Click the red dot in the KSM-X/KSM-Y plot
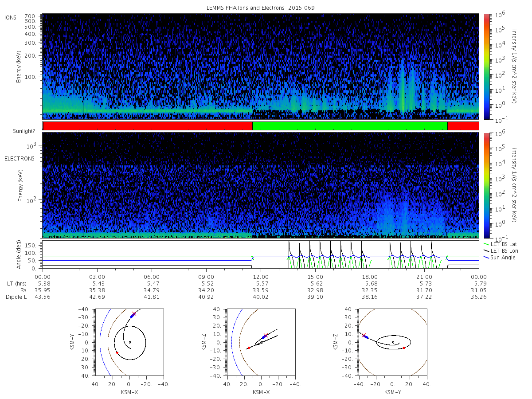Screen dimensions: 532x399 (x=117, y=352)
